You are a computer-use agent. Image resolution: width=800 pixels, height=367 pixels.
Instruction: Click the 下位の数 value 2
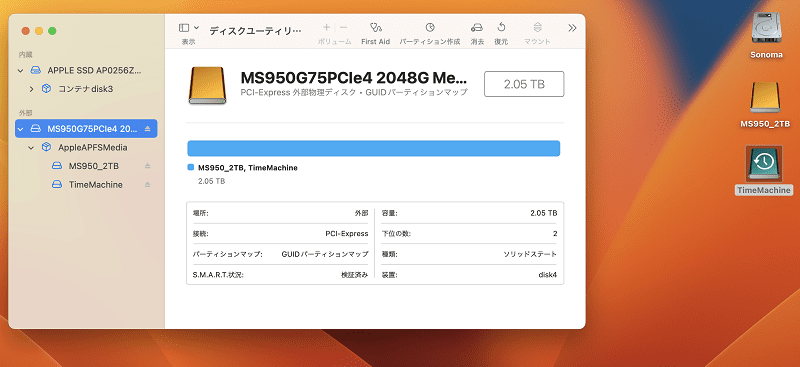click(555, 234)
